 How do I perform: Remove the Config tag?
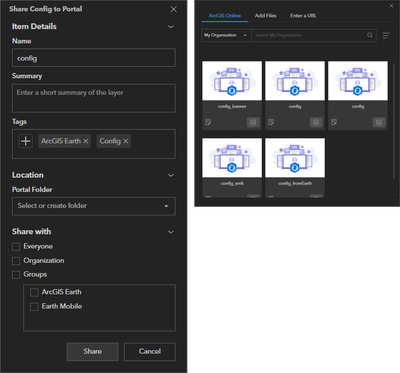[x=126, y=141]
